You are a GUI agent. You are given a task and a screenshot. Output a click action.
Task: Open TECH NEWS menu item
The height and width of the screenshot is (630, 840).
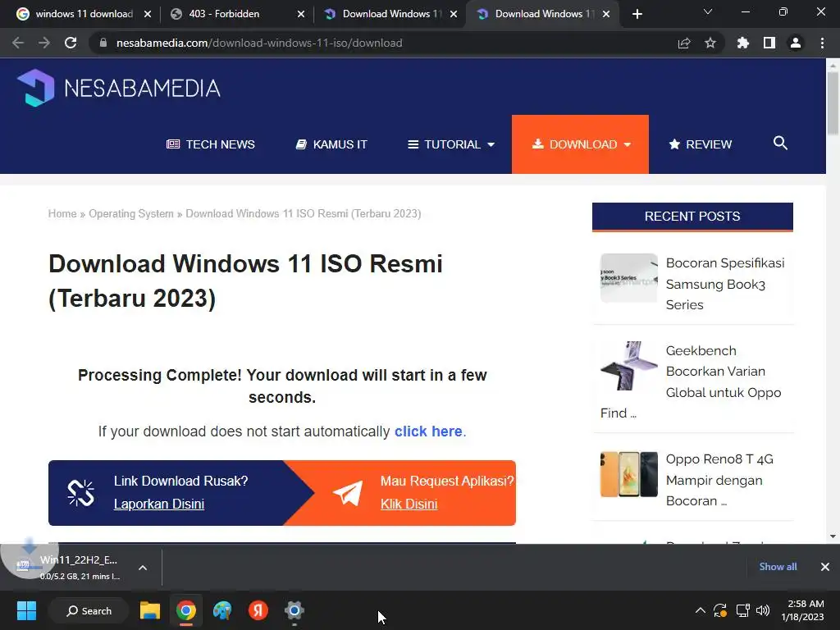211,144
